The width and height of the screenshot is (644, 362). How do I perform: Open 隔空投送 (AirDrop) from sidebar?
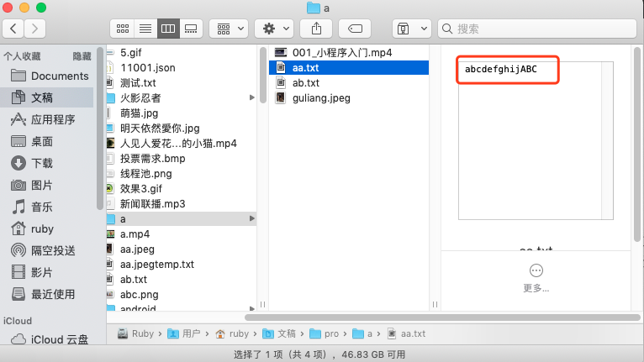tap(53, 250)
